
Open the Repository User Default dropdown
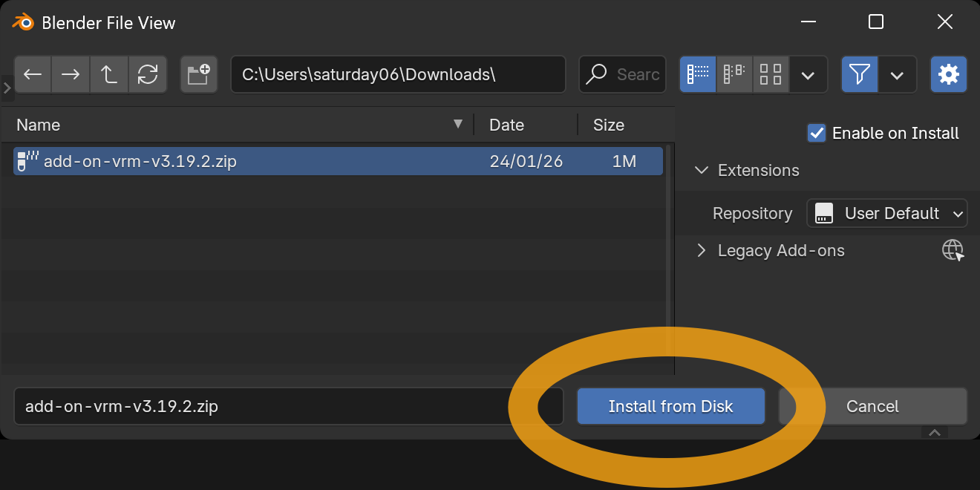pyautogui.click(x=886, y=214)
